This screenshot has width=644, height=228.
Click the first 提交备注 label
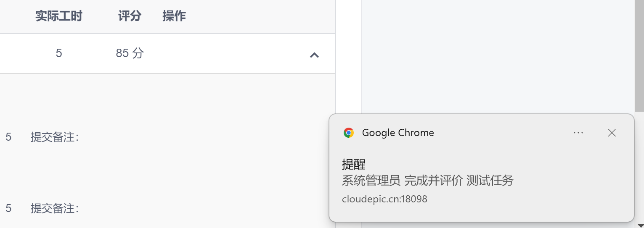point(55,137)
